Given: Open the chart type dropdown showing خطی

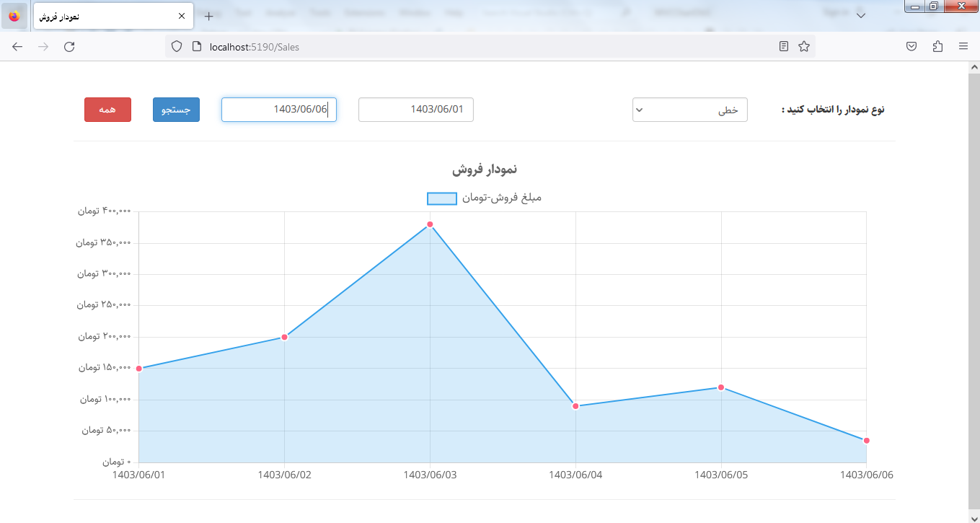Looking at the screenshot, I should click(x=689, y=110).
